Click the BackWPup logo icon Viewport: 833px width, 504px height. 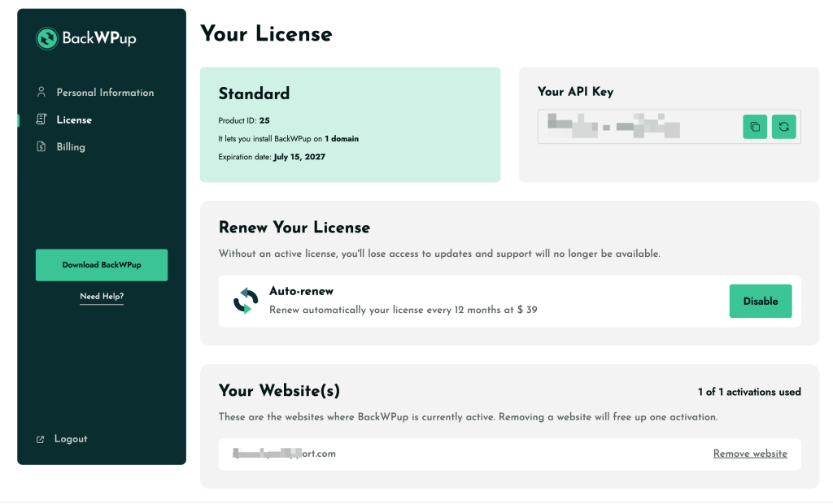pos(46,38)
